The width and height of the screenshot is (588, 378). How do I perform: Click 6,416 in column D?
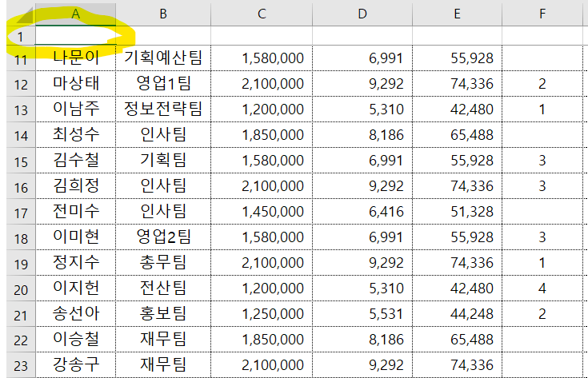(362, 211)
